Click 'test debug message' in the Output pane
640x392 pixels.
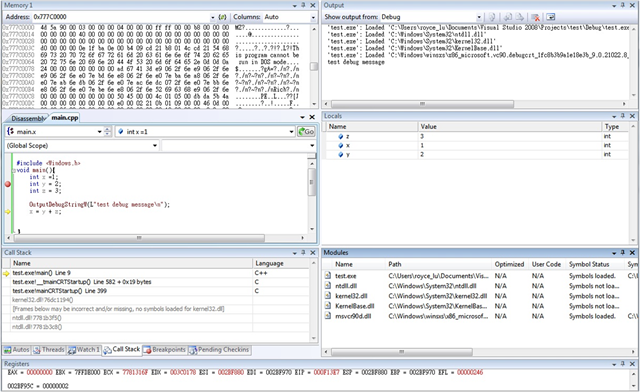coord(356,62)
